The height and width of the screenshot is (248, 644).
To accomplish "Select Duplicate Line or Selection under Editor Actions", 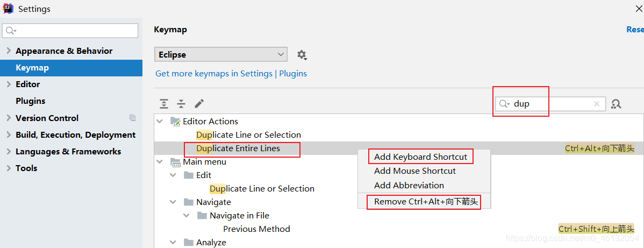I will point(248,135).
